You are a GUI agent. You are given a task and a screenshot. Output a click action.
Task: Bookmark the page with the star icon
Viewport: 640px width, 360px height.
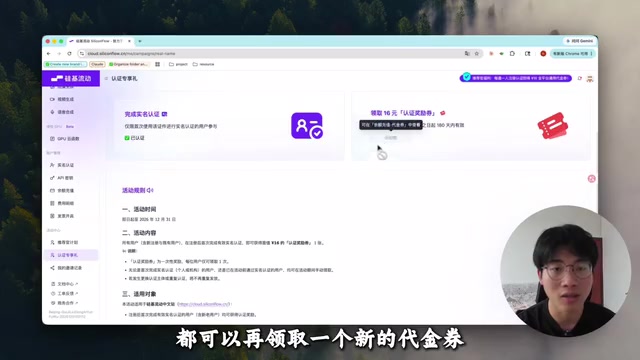tap(476, 53)
